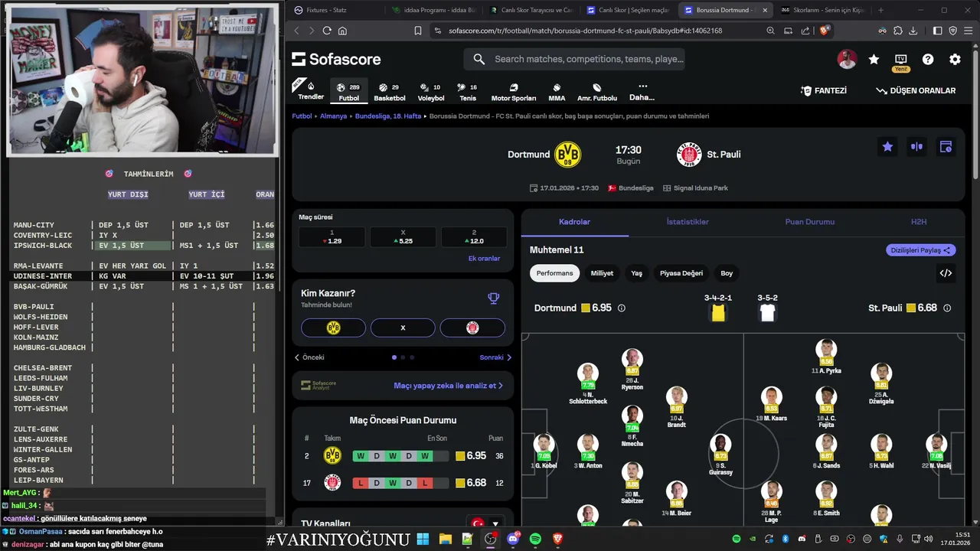Screen dimensions: 980x551
Task: Toggle browser sidebar panel
Action: click(937, 31)
